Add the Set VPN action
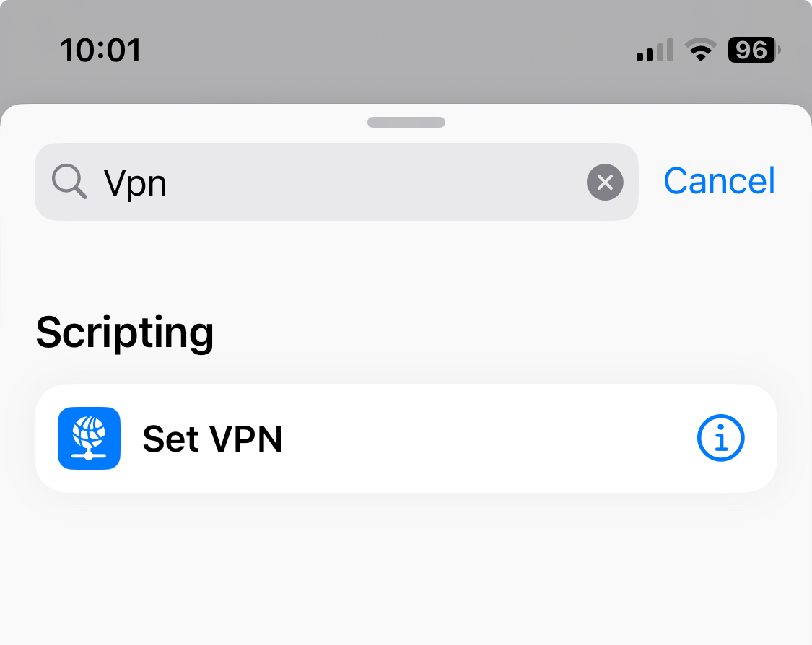The image size is (812, 645). point(406,438)
